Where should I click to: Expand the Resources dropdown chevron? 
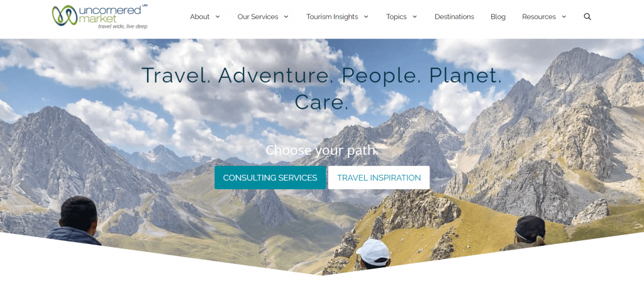tap(564, 17)
